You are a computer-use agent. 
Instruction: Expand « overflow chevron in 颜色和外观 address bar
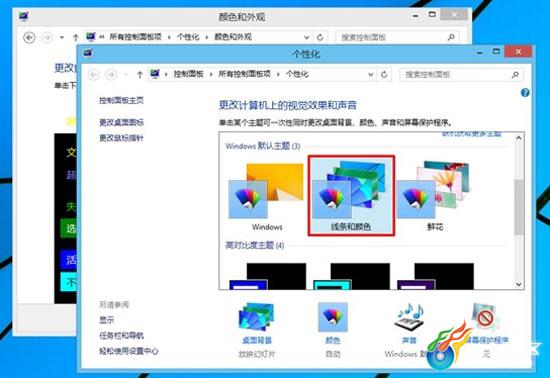coord(102,37)
